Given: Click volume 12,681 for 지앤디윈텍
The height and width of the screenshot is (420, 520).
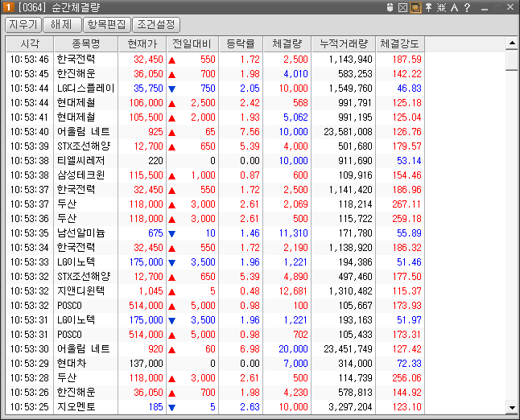Looking at the screenshot, I should [294, 291].
